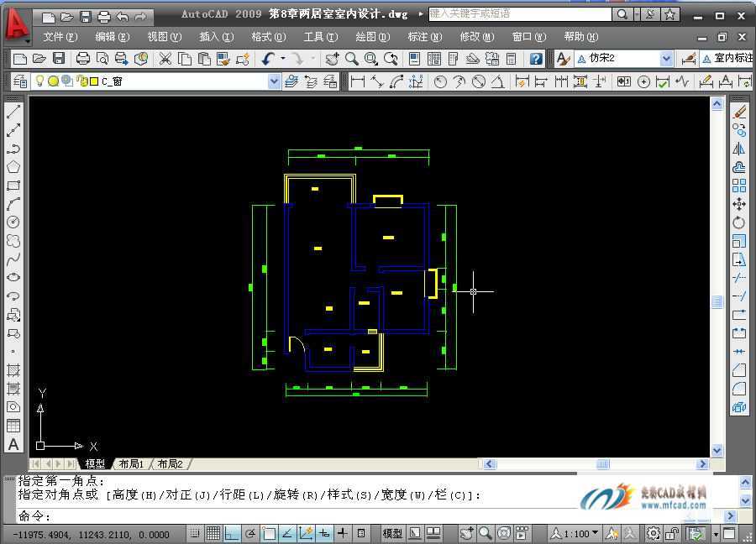Toggle Ortho mode in status bar
The height and width of the screenshot is (544, 756).
[x=232, y=533]
